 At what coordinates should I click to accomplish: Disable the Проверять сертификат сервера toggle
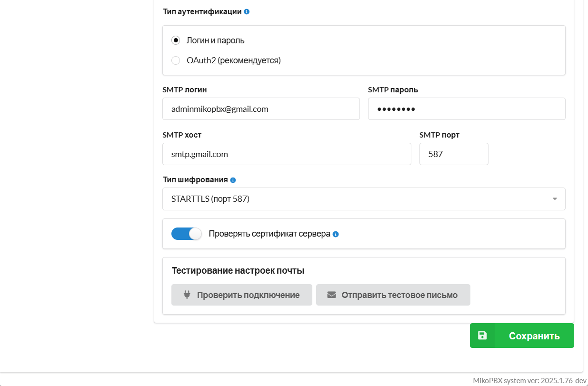click(x=187, y=234)
